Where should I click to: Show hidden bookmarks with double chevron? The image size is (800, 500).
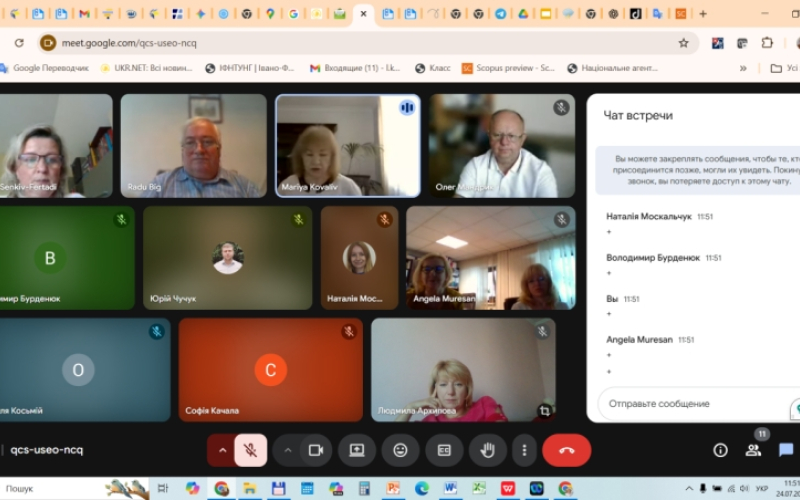[743, 68]
